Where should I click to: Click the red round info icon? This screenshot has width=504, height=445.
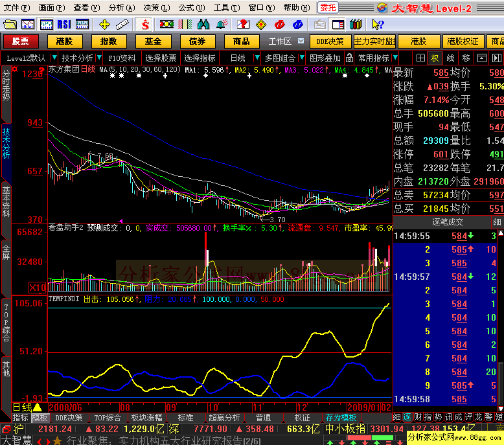click(280, 25)
